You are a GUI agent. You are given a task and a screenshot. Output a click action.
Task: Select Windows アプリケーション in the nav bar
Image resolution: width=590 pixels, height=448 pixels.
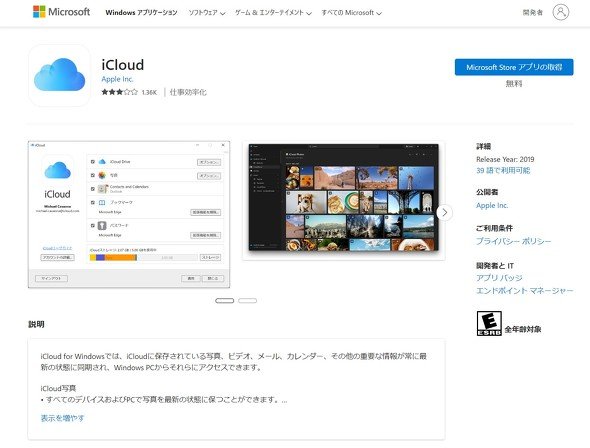141,13
